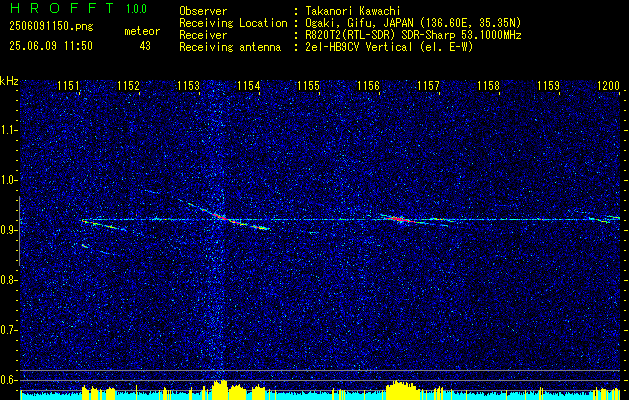This screenshot has height=400, width=629.
Task: Click the 1158 time axis marker
Action: (x=489, y=85)
